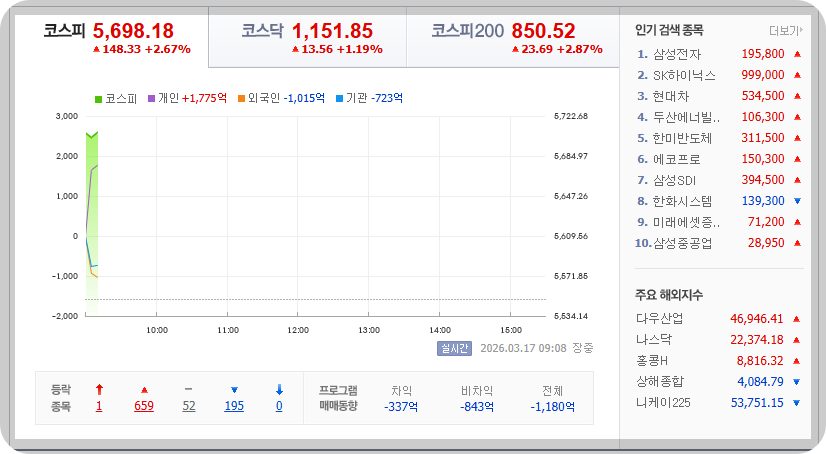Click the down arrow next to 상해종합
The width and height of the screenshot is (826, 454).
796,382
